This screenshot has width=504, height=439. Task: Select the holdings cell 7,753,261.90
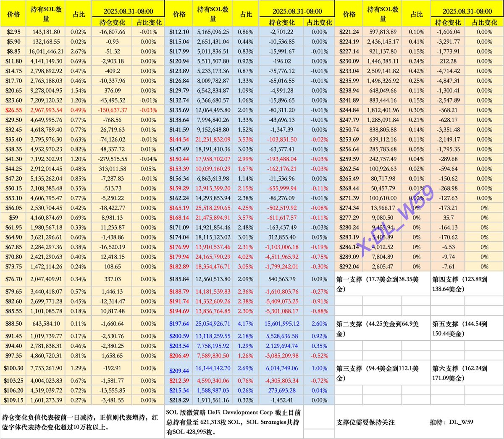click(46, 368)
